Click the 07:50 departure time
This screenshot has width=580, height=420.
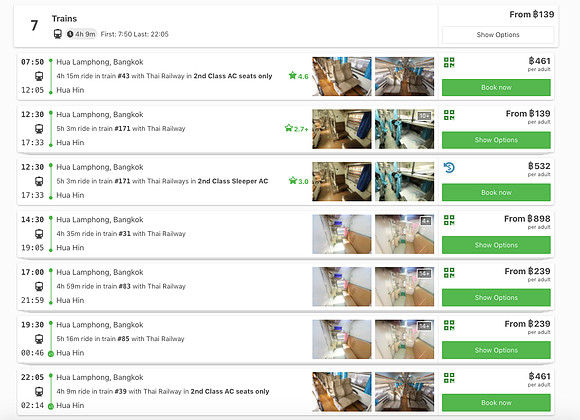click(x=32, y=62)
